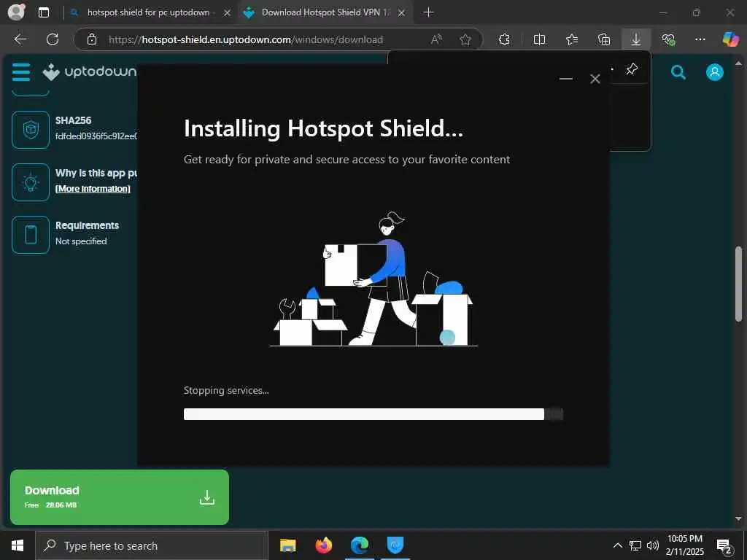Viewport: 747px width, 560px height.
Task: Pin the downloads flyout panel
Action: (x=632, y=69)
